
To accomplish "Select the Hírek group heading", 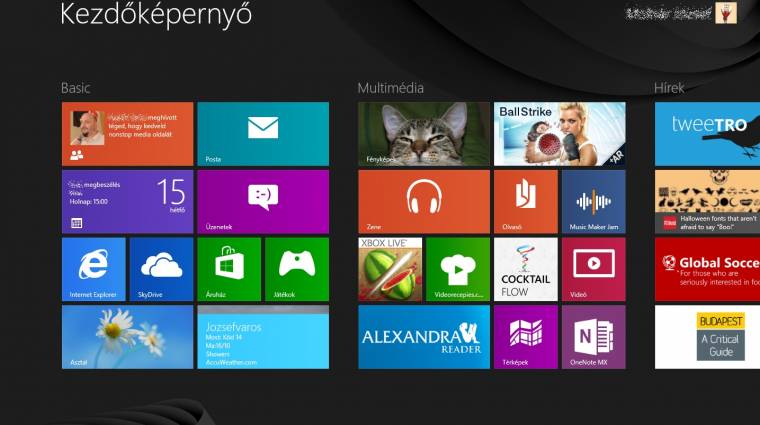I will click(x=669, y=88).
